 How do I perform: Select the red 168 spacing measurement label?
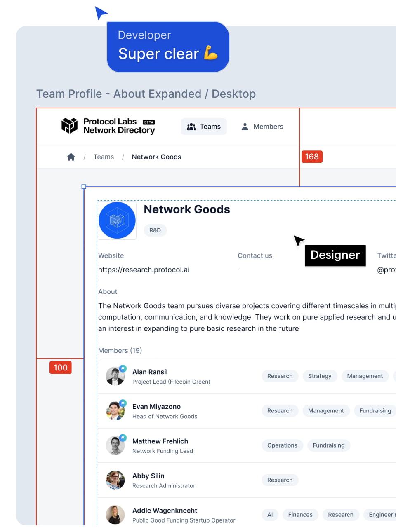click(x=312, y=157)
